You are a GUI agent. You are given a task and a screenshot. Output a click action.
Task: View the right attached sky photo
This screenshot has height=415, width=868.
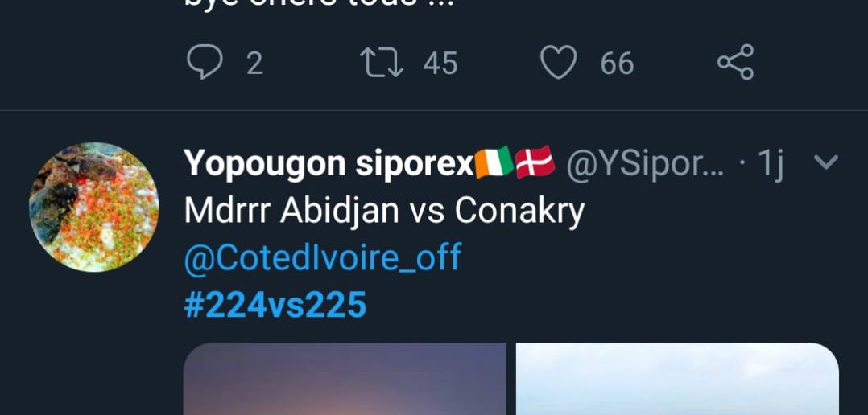click(x=678, y=379)
